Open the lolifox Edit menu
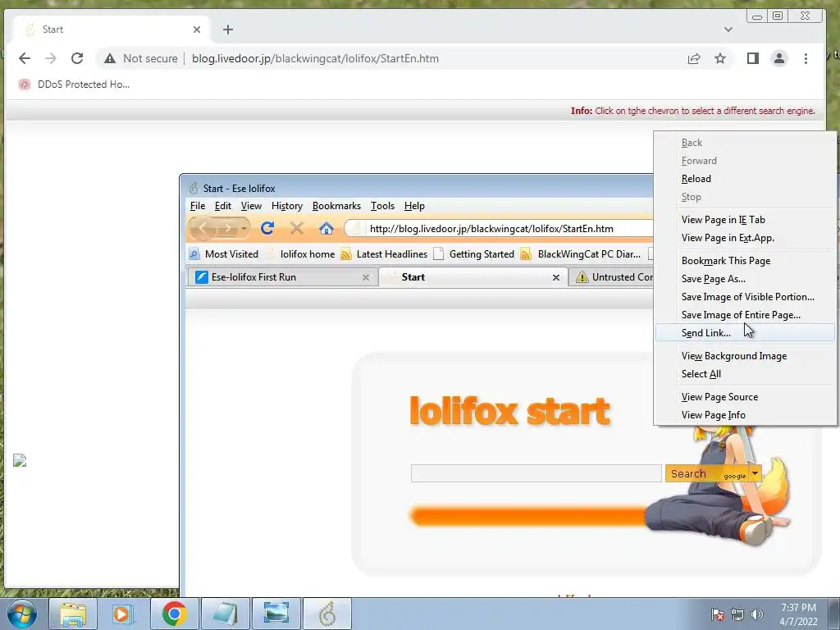The height and width of the screenshot is (630, 840). click(x=223, y=206)
